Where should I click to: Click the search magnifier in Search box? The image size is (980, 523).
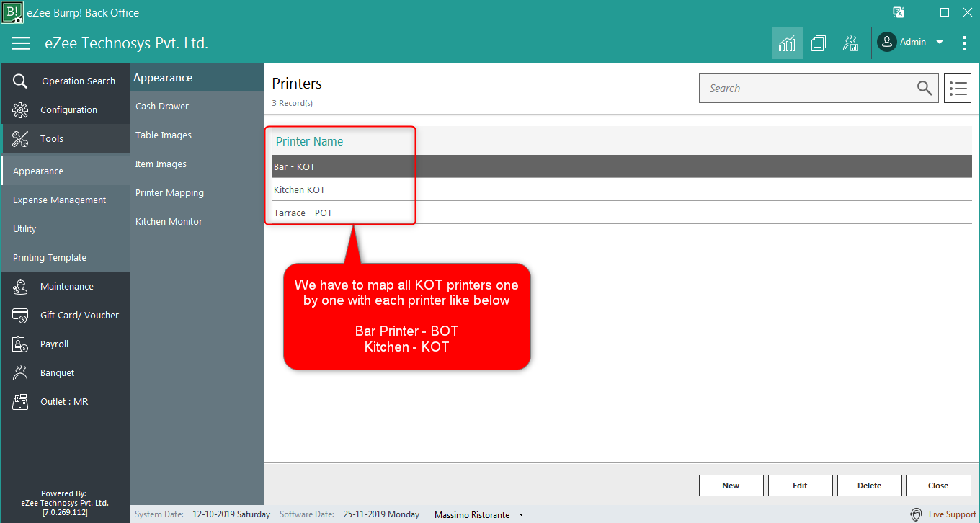pos(925,88)
